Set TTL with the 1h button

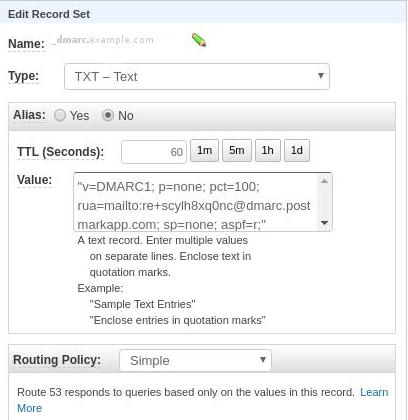(268, 150)
